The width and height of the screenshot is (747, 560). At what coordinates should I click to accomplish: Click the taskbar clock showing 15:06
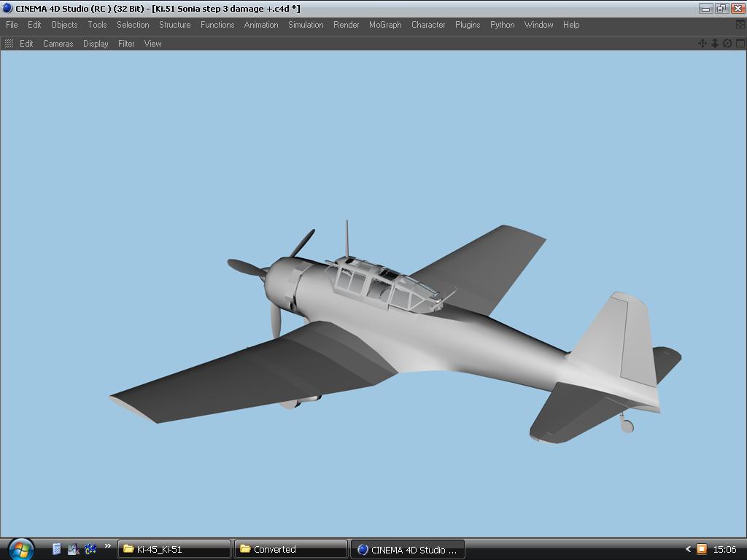tap(724, 549)
